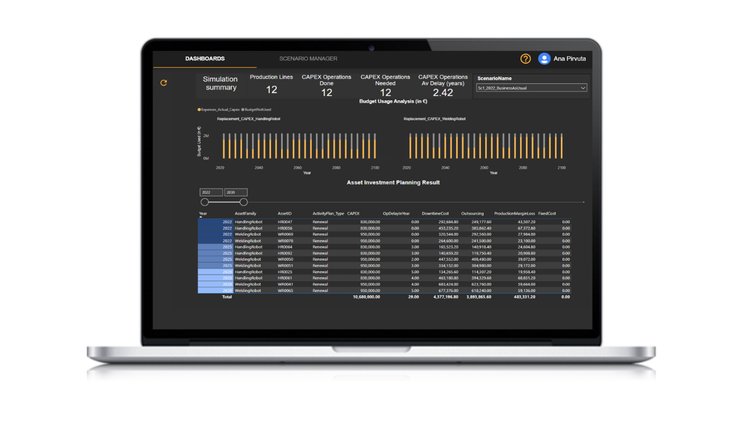Toggle the BudgetNotUsed legend entry
The width and height of the screenshot is (750, 422).
(256, 110)
